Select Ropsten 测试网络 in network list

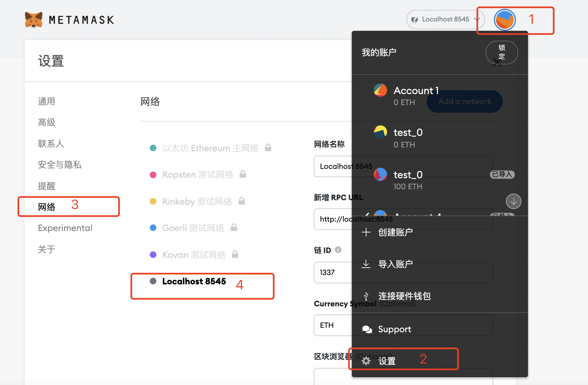point(198,175)
